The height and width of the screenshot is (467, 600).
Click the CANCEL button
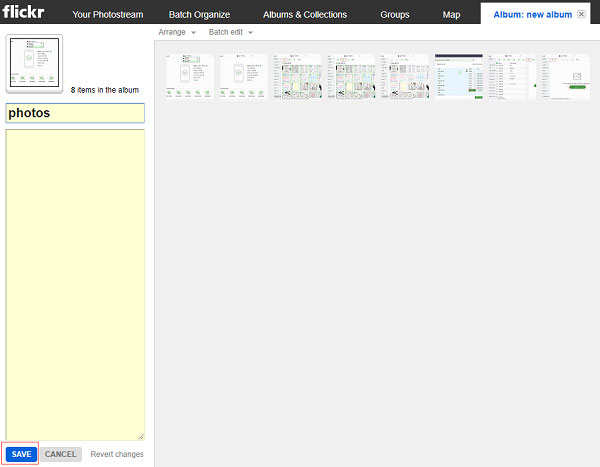(60, 454)
